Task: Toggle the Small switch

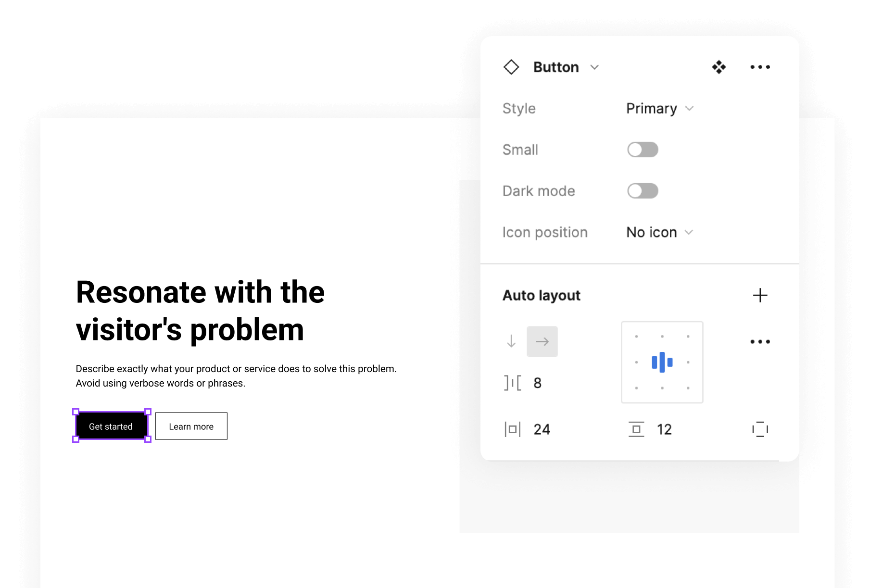Action: [x=643, y=150]
